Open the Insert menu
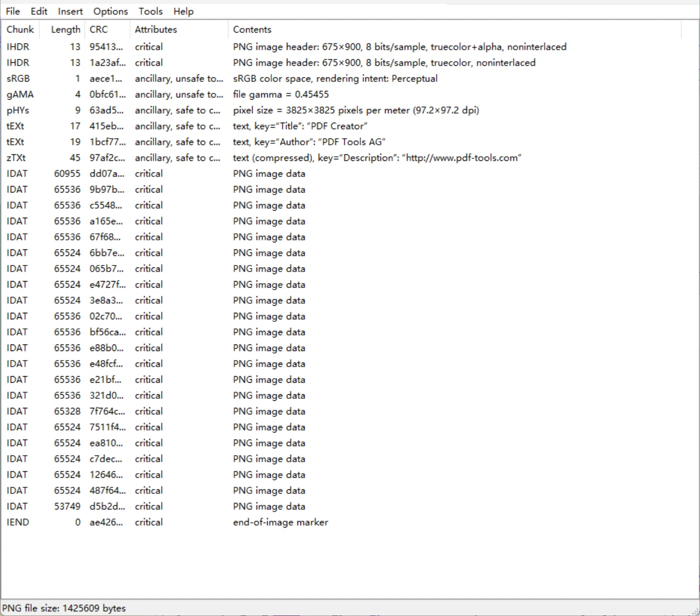The image size is (700, 616). [x=70, y=11]
